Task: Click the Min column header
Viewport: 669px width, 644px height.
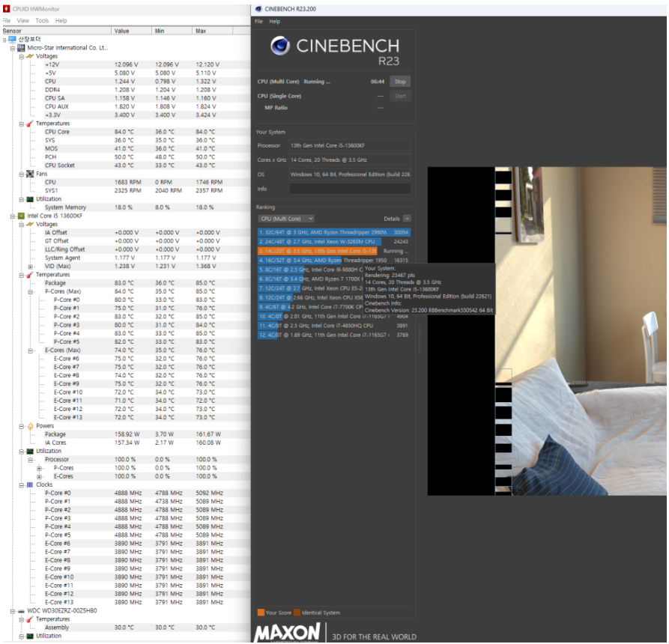Action: click(172, 31)
